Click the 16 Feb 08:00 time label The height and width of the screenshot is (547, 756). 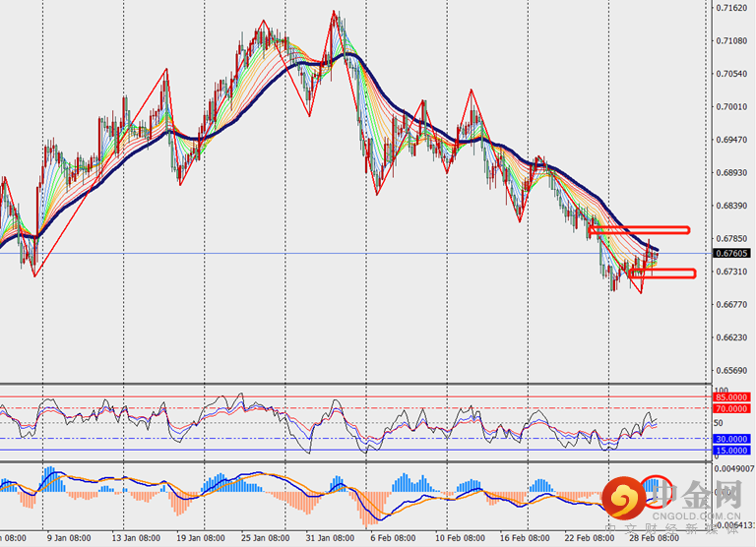coord(525,538)
